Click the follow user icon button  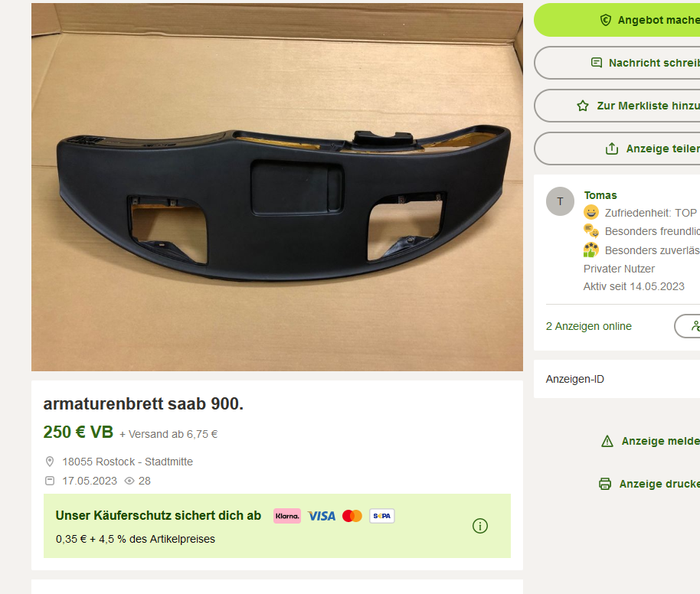(688, 326)
